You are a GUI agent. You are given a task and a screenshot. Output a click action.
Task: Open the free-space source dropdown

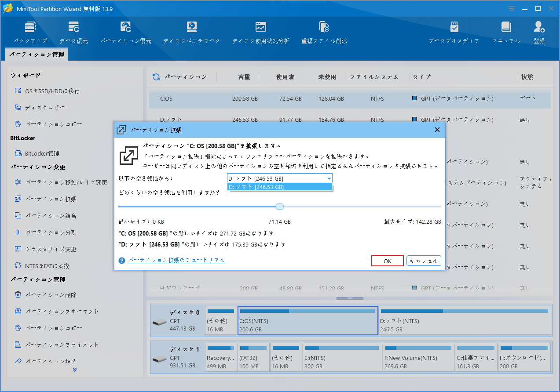coord(280,178)
